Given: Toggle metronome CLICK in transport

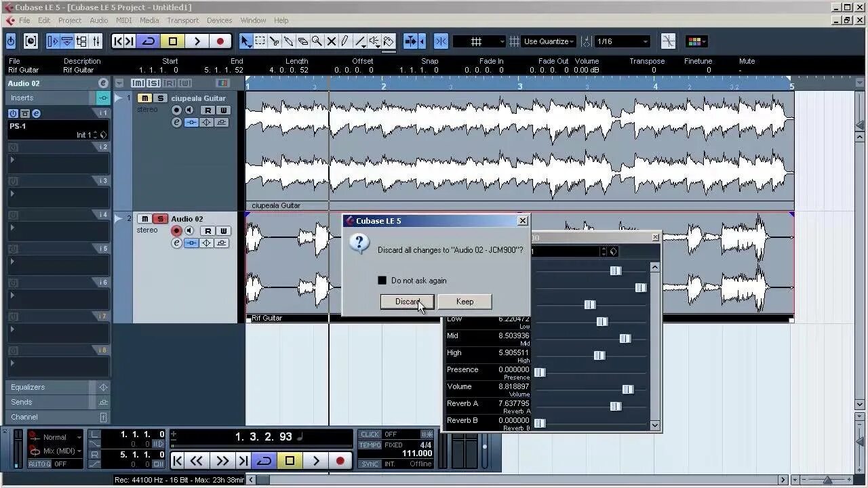Looking at the screenshot, I should coord(370,434).
